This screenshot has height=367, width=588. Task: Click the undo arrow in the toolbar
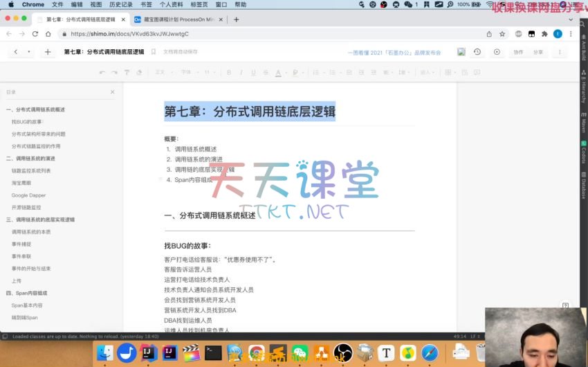(x=102, y=72)
